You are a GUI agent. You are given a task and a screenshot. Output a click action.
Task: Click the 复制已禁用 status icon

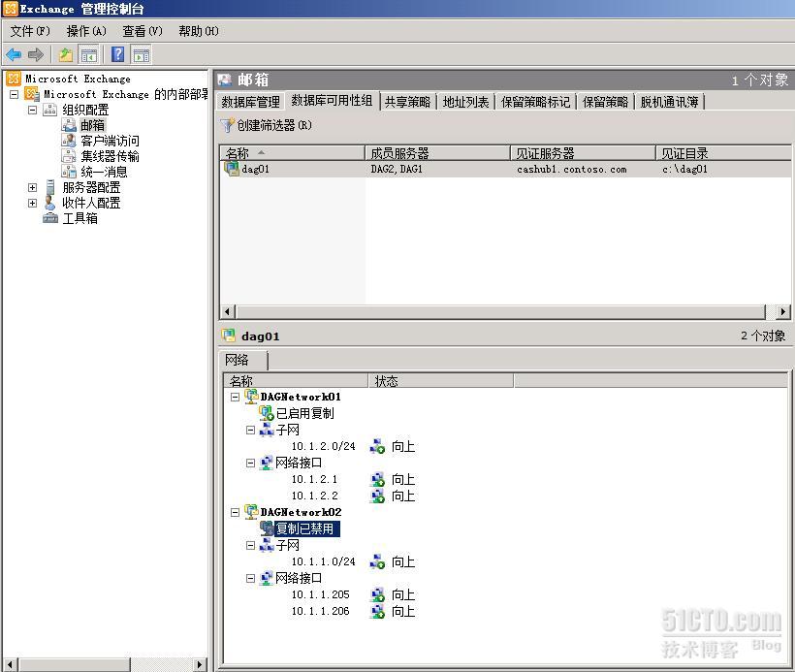coord(267,528)
